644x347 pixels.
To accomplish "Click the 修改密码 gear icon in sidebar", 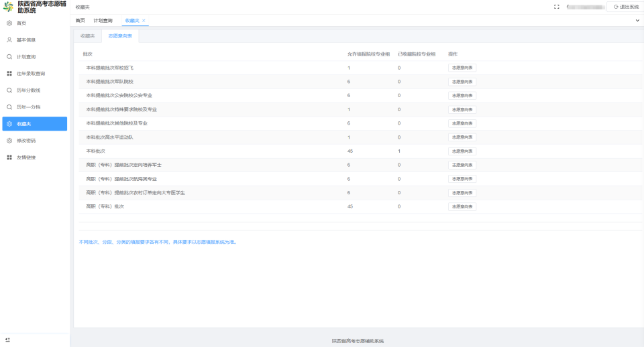I will click(9, 141).
